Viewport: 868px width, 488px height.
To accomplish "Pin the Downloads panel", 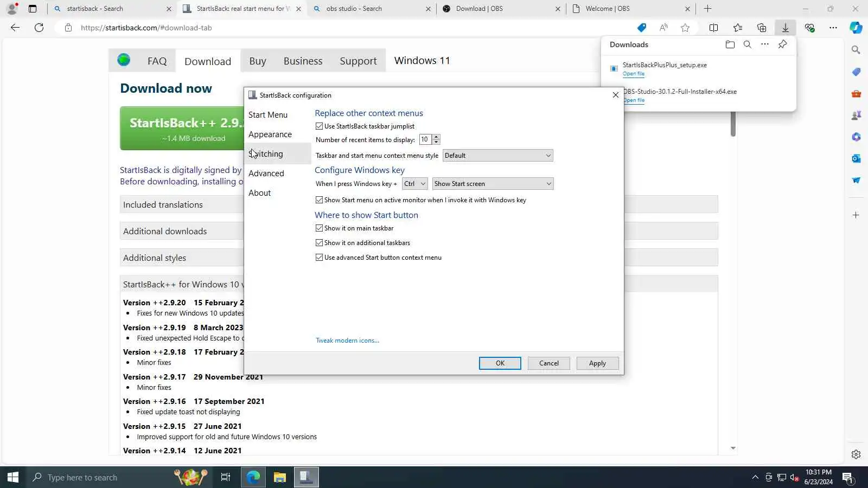I will coord(782,44).
